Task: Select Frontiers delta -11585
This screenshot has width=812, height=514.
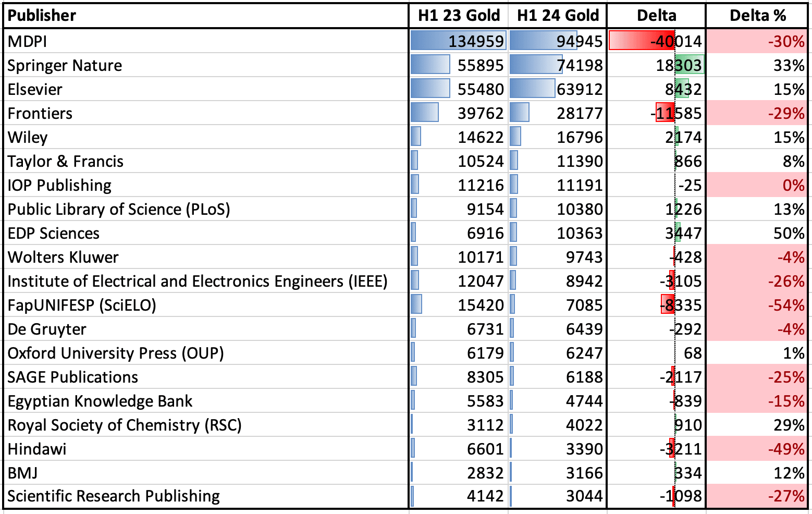Action: coord(656,113)
